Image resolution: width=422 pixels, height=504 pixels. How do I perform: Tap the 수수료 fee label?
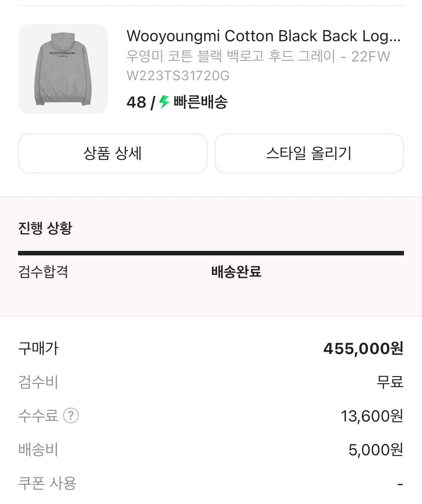pos(38,415)
